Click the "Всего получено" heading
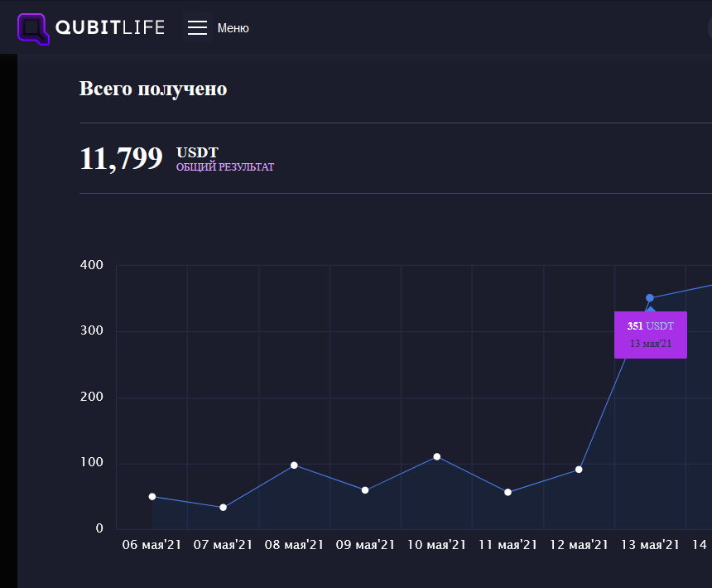This screenshot has height=588, width=712. [x=153, y=89]
